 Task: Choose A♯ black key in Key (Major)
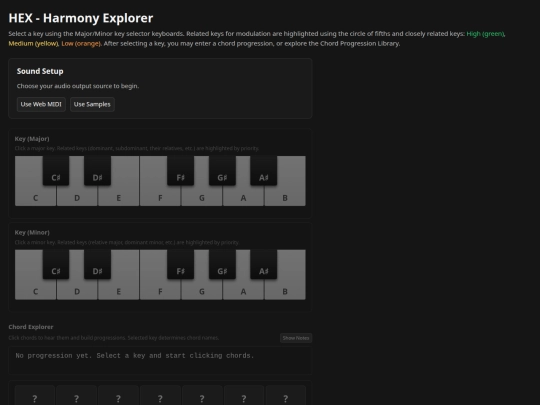pos(263,171)
